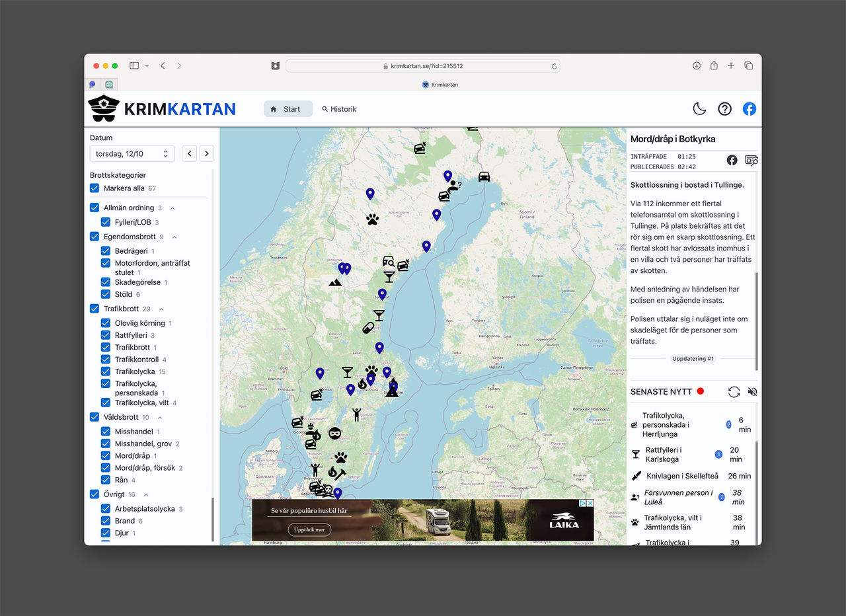Collapse the Egendomsbrott category chevron
Screen dimensions: 846x616
click(174, 237)
